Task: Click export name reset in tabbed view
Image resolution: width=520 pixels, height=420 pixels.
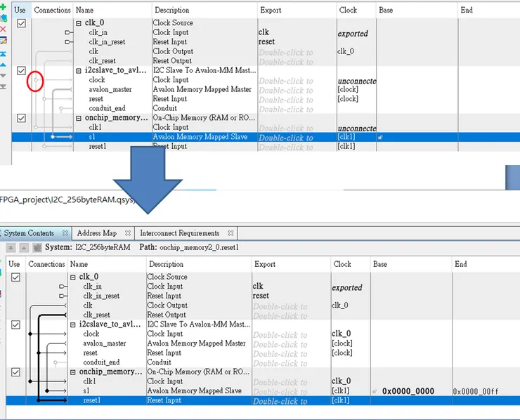Action: point(261,296)
